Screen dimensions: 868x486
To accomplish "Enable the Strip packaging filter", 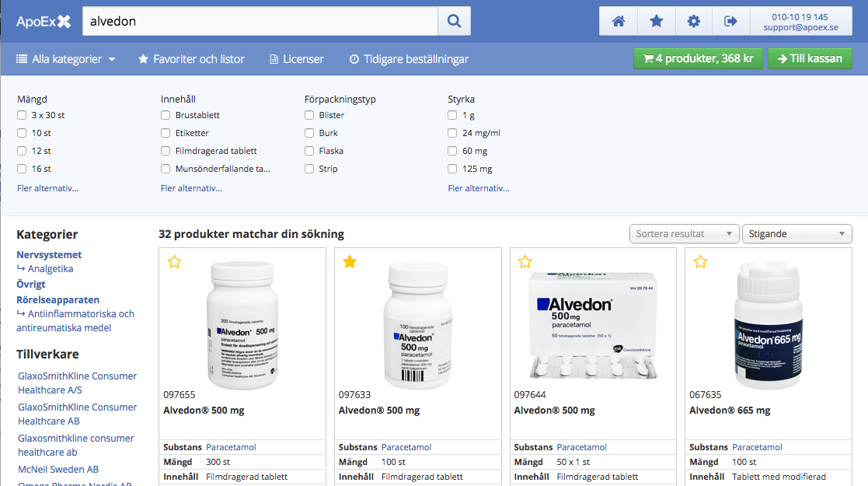I will (309, 169).
